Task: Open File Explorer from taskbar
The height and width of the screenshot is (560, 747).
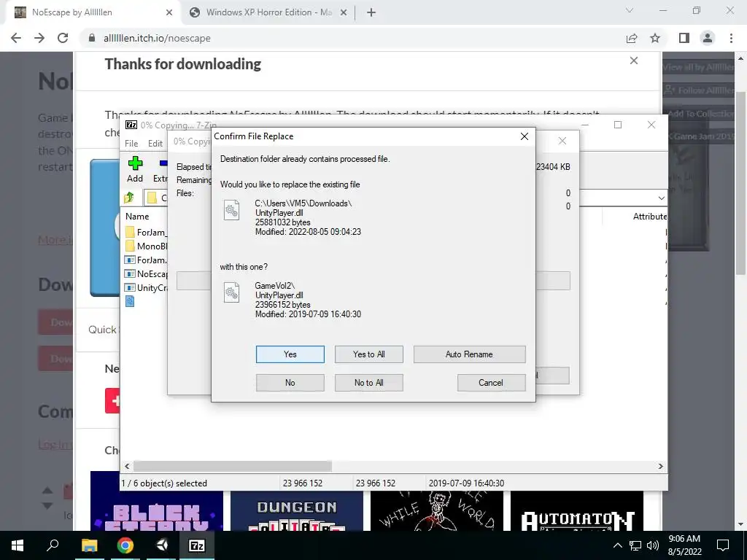Action: 89,545
